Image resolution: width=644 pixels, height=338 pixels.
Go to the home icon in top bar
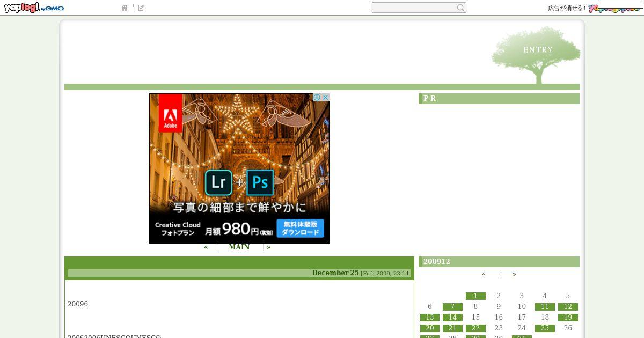coord(125,8)
